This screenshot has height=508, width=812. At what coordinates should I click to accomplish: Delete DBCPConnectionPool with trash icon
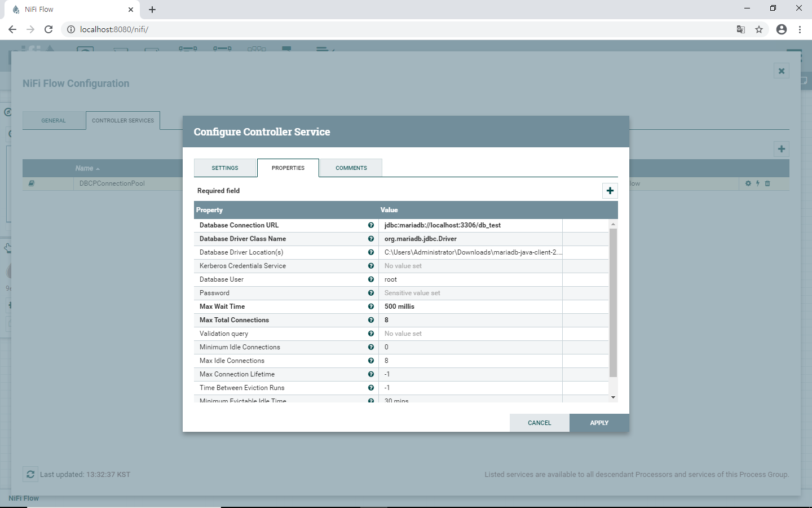[x=767, y=183]
